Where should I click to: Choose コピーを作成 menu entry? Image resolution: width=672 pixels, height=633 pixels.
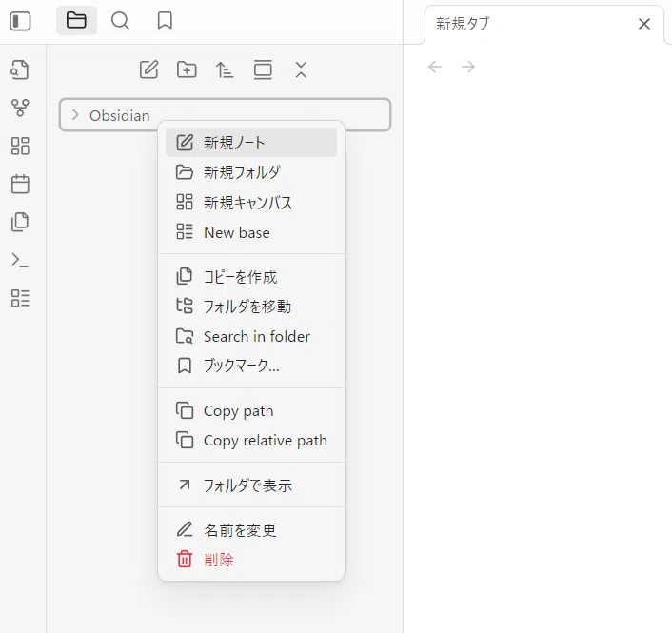tap(251, 277)
